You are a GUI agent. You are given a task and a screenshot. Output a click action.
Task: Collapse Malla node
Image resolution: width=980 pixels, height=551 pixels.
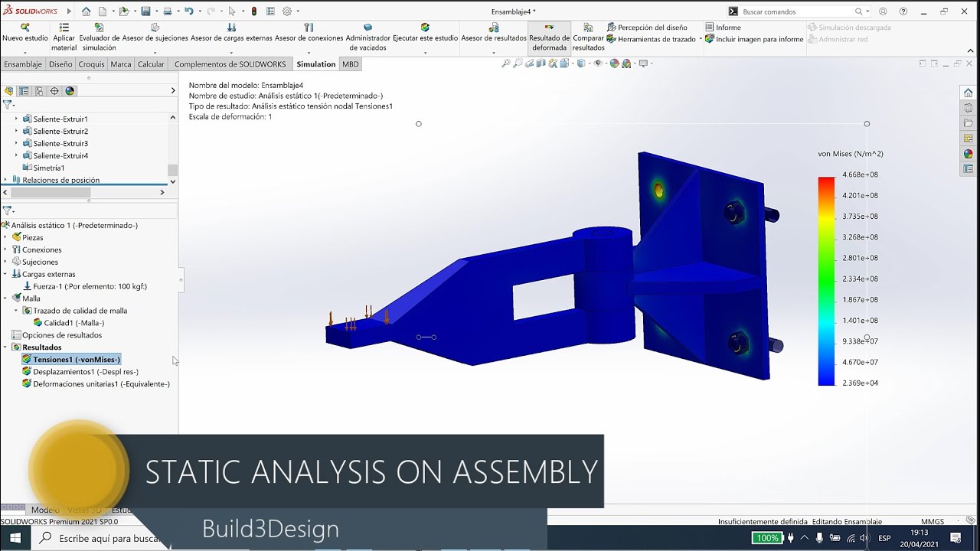coord(5,298)
